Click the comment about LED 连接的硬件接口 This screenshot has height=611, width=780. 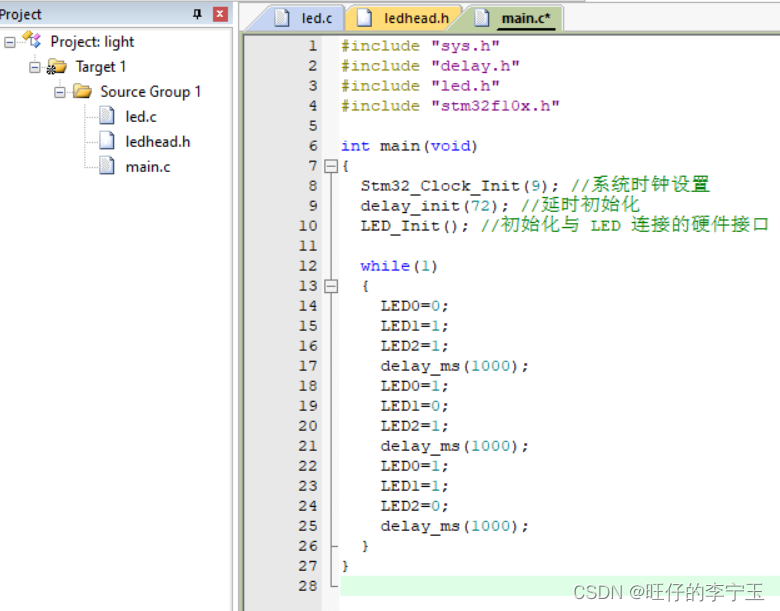[x=625, y=224]
